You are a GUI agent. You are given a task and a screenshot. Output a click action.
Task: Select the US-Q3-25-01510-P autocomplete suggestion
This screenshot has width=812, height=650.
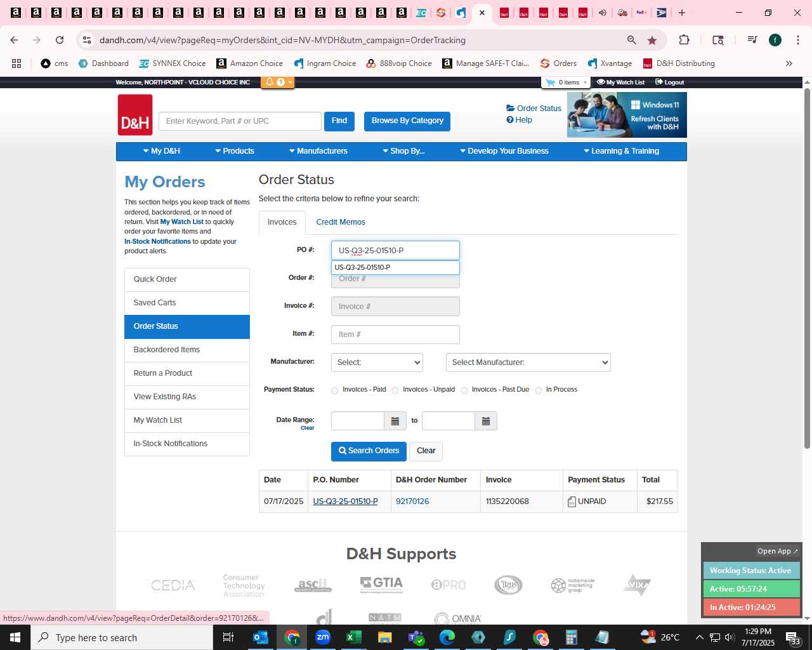395,268
